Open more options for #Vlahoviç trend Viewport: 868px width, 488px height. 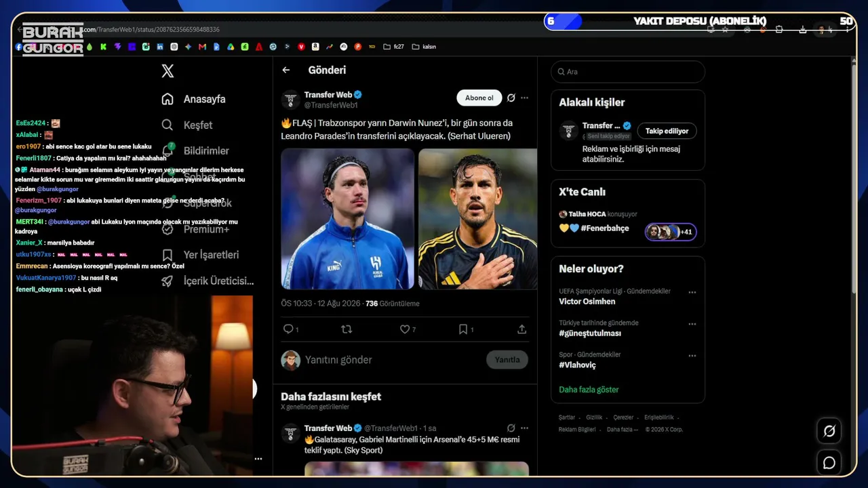692,356
